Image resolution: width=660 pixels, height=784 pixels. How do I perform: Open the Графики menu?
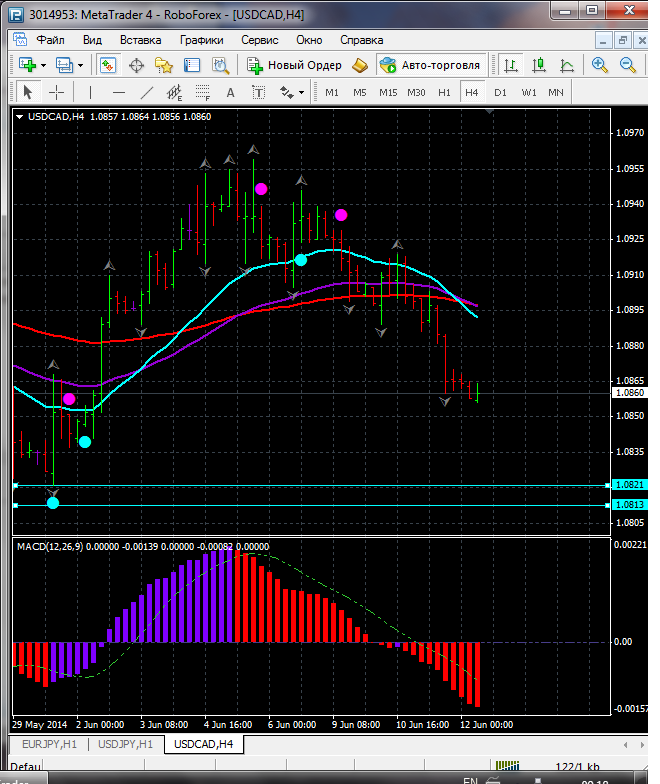click(201, 40)
